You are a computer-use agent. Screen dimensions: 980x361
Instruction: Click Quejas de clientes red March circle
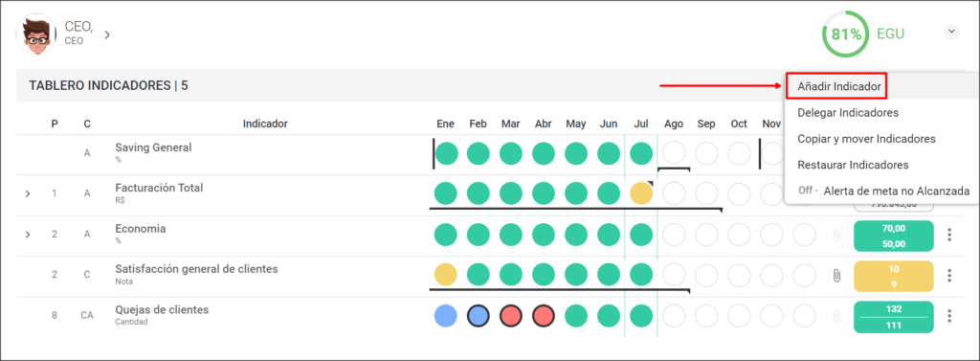tap(511, 316)
